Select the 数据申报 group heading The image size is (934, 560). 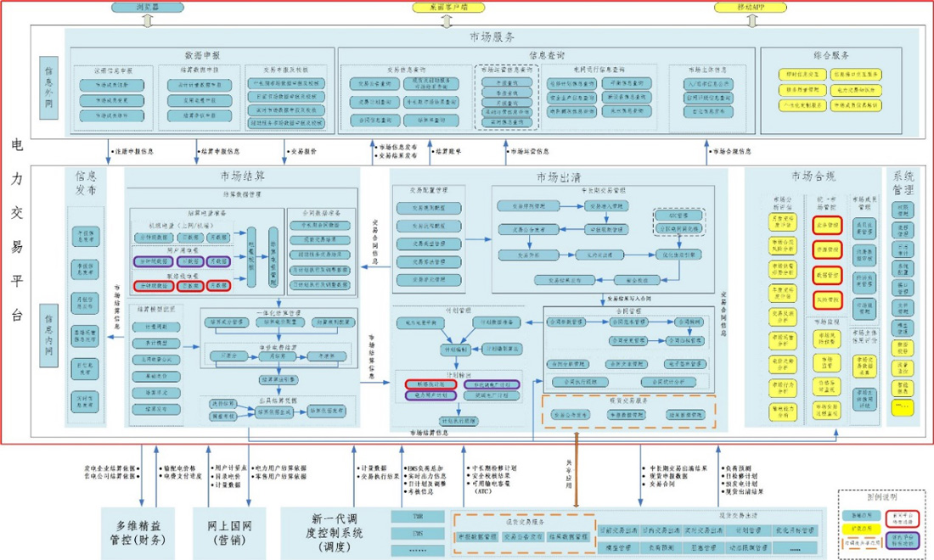point(203,55)
